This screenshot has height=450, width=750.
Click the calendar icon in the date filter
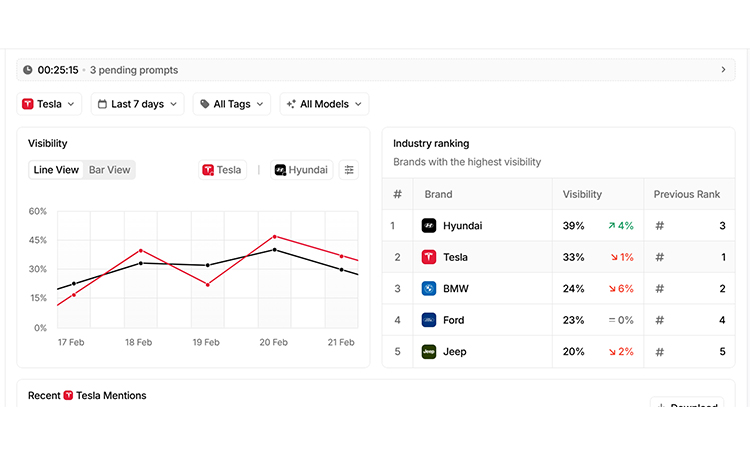click(102, 104)
